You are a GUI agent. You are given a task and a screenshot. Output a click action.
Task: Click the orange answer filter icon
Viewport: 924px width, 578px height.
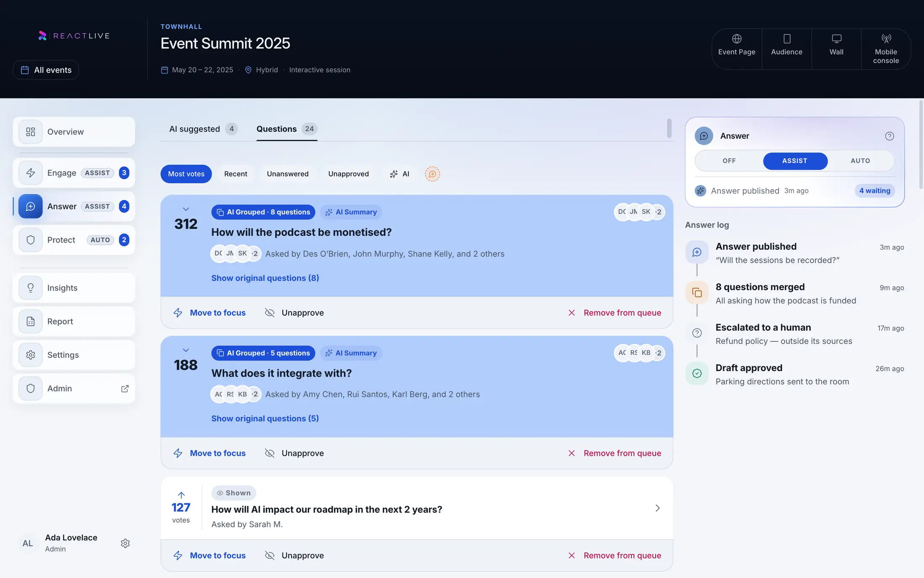(432, 174)
